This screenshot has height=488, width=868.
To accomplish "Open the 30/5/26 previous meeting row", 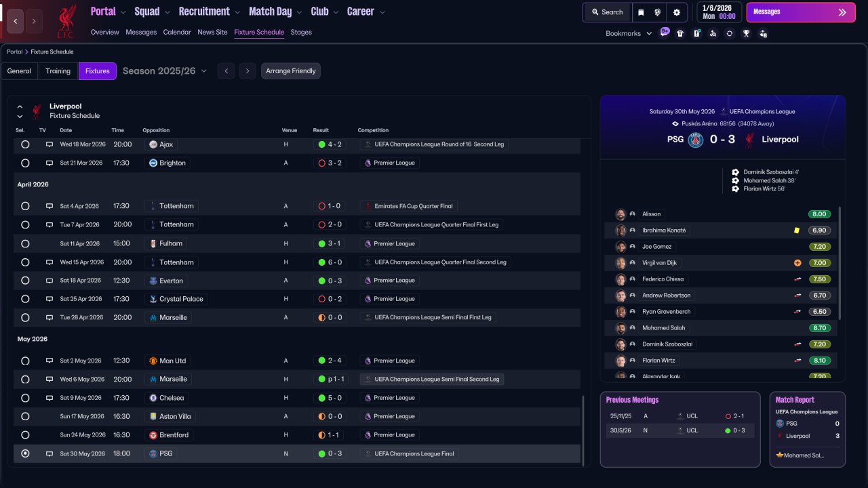I will (680, 430).
